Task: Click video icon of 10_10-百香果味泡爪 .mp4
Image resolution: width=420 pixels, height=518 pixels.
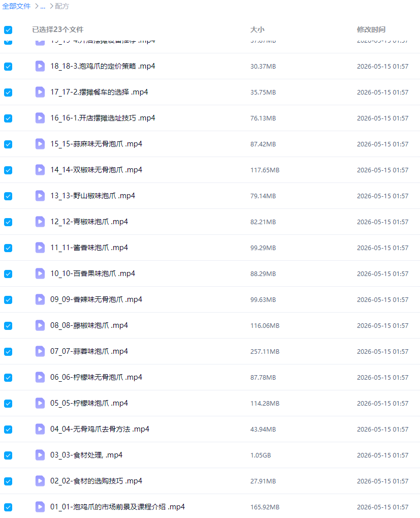Action: pos(40,274)
